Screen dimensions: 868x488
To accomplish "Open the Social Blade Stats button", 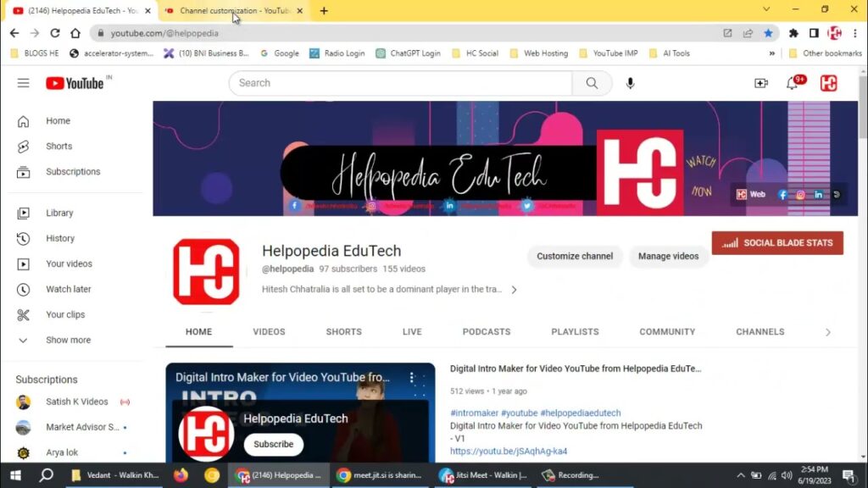I will [x=777, y=243].
